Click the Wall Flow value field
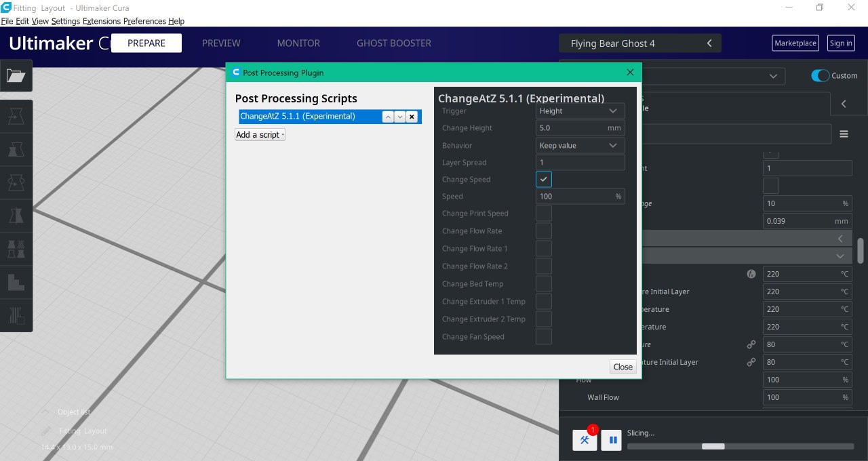Viewport: 868px width, 461px height. (808, 397)
